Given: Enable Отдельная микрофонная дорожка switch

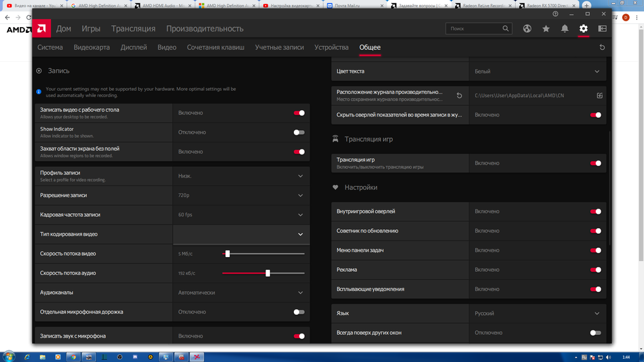Looking at the screenshot, I should [x=299, y=312].
